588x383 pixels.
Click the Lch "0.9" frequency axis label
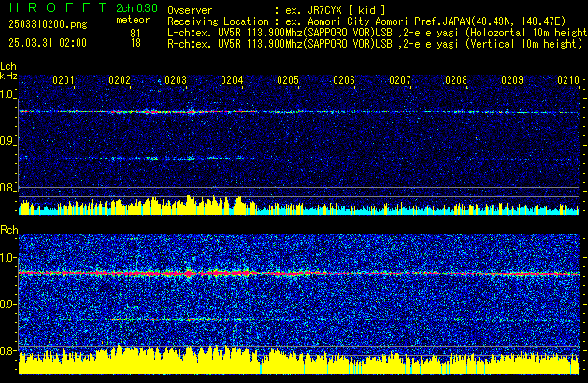7,141
